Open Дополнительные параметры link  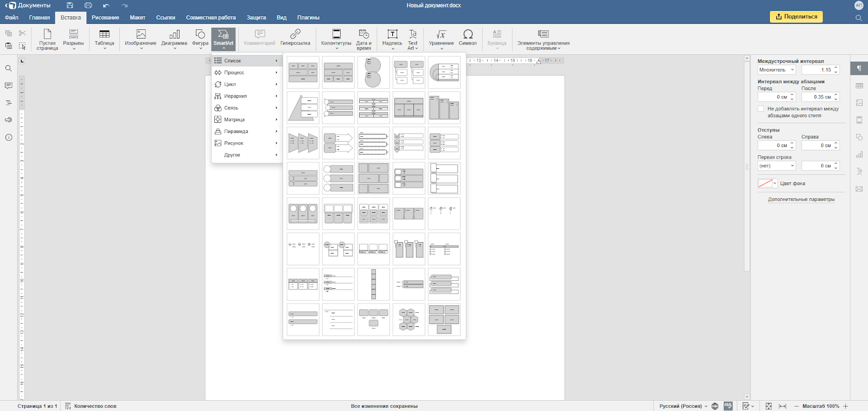[801, 199]
